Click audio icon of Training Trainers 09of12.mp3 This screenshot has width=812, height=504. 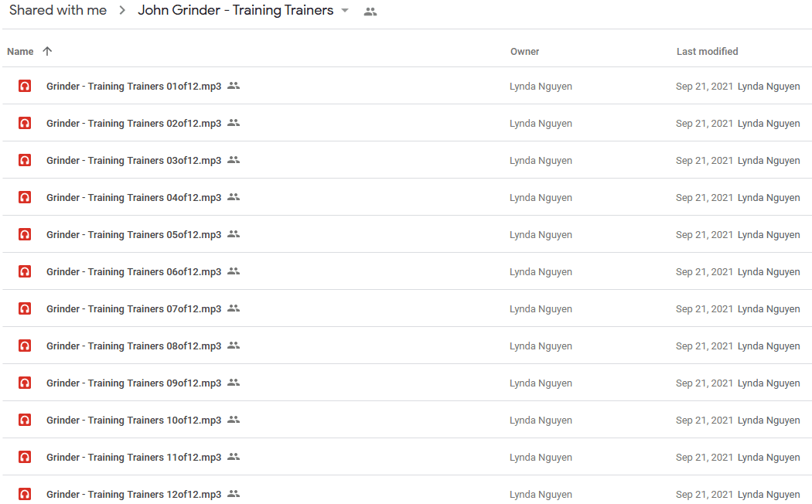(x=24, y=383)
